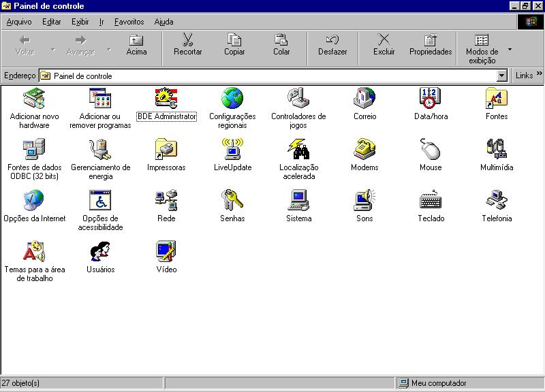This screenshot has width=545, height=392.
Task: Open the Ajuda menu
Action: tap(163, 22)
